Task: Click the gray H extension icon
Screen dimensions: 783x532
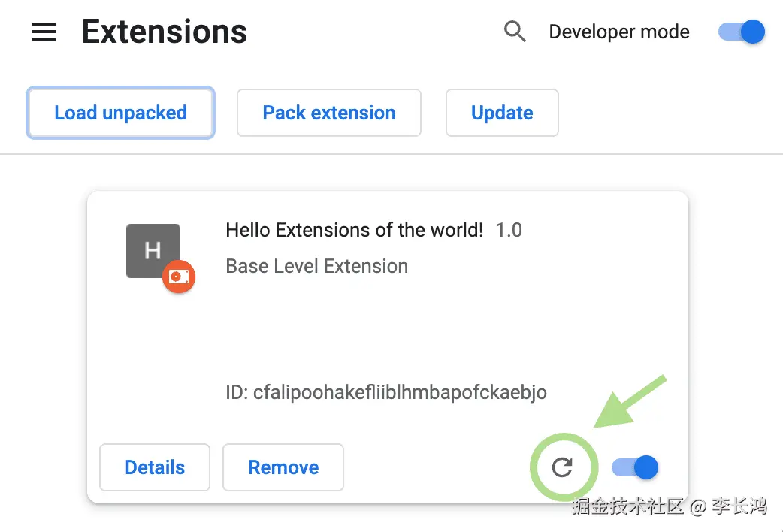Action: (x=153, y=250)
